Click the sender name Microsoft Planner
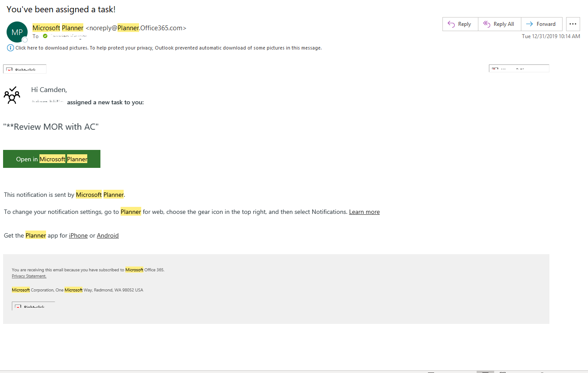 [x=58, y=28]
